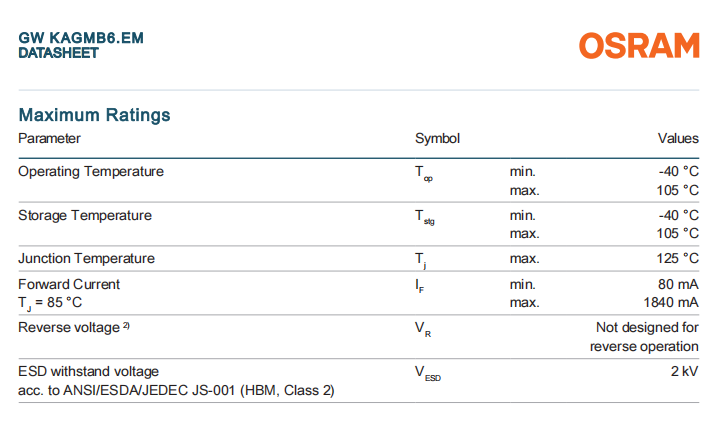Click the Maximum Ratings heading
This screenshot has height=433, width=714.
(94, 115)
